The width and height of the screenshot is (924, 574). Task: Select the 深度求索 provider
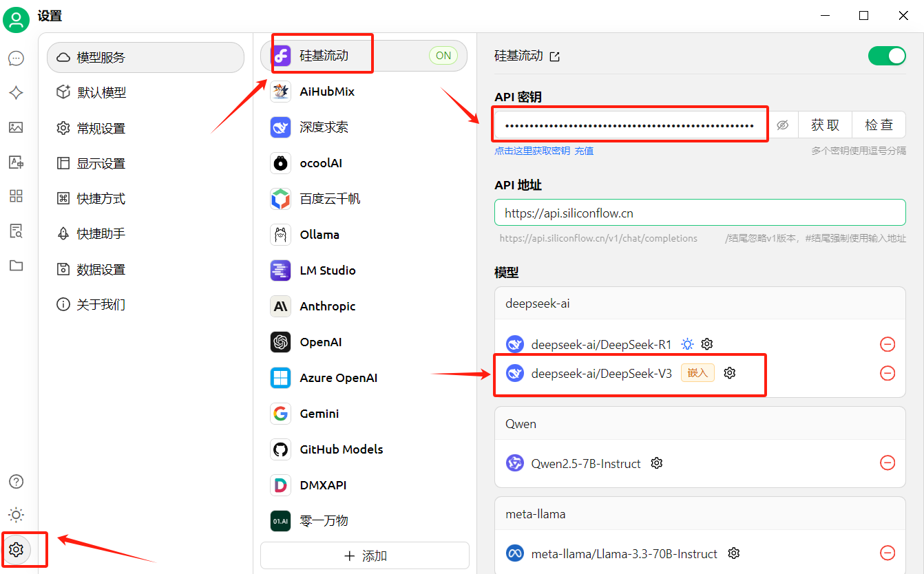(x=364, y=127)
